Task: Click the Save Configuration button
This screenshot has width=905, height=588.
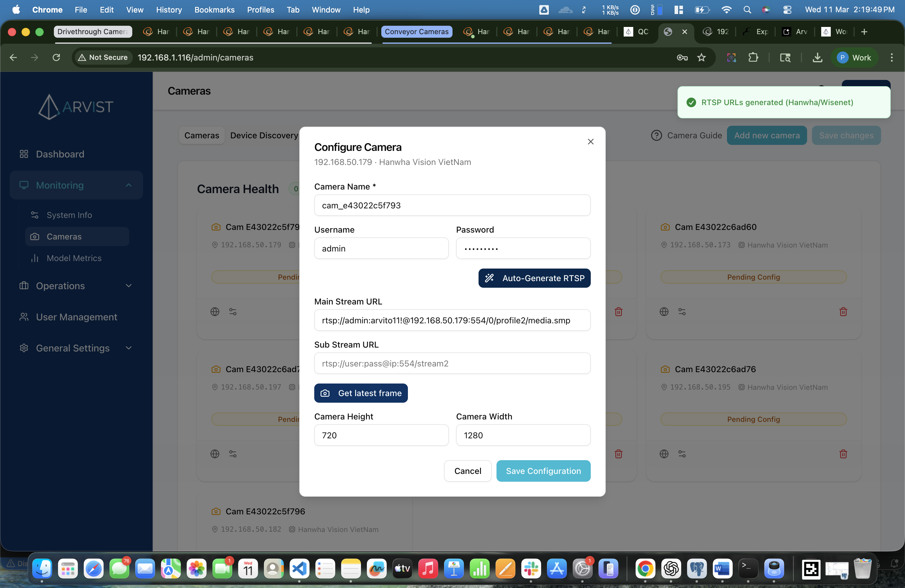Action: click(543, 471)
